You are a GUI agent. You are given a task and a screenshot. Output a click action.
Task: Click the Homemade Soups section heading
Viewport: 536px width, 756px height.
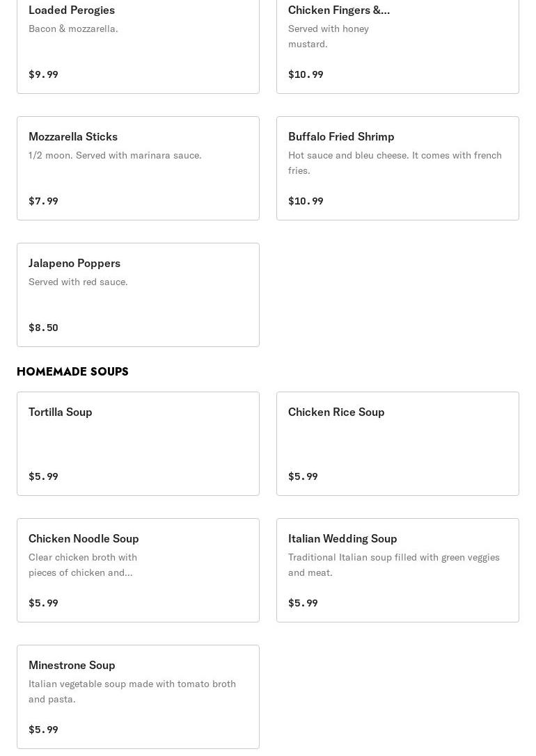72,371
